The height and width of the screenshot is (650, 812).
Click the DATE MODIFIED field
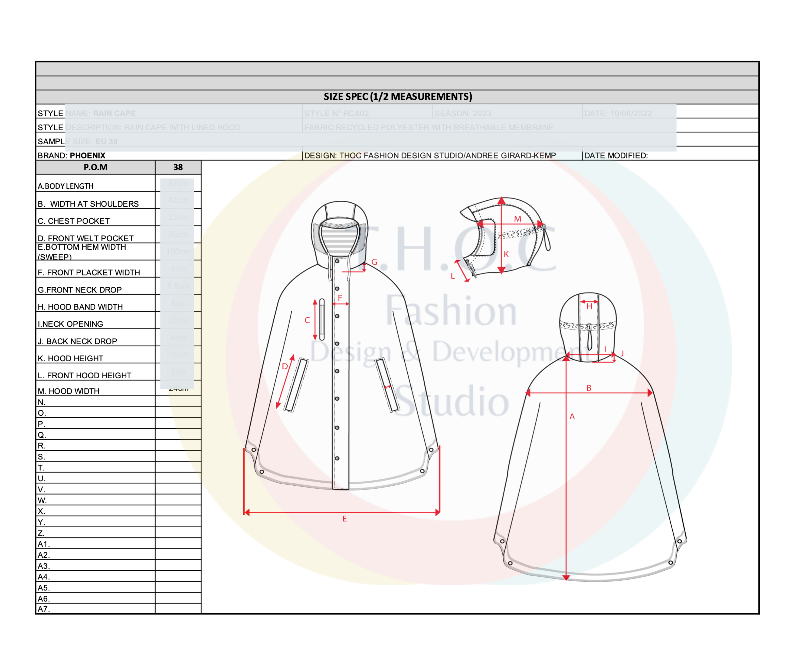click(616, 155)
